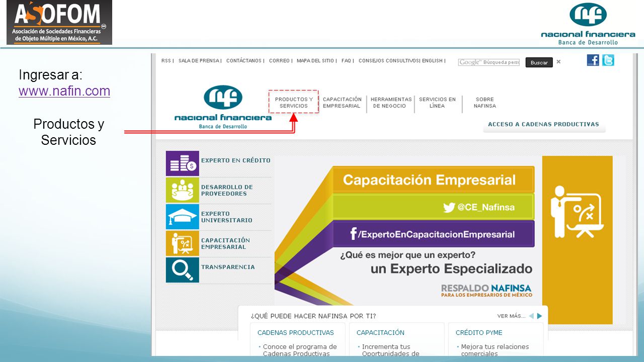Open the Crédito PyME card heading

coord(478,333)
